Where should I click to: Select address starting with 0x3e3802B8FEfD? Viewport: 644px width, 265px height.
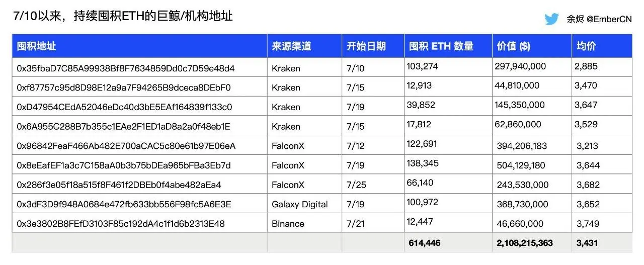tap(121, 224)
